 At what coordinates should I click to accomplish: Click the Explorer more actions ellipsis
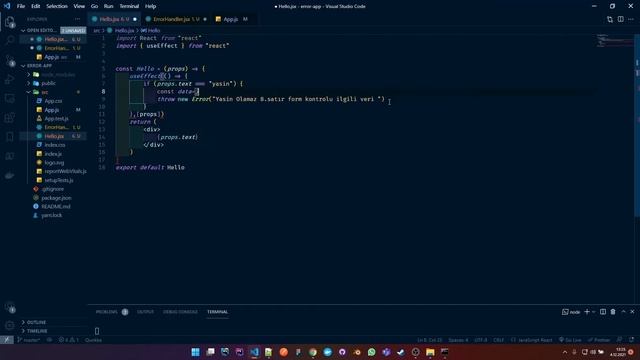pyautogui.click(x=78, y=19)
